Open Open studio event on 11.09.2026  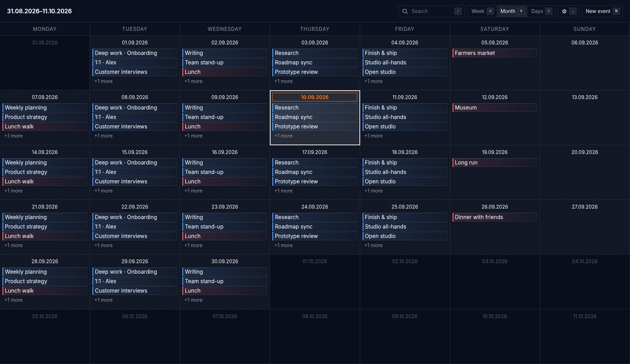click(405, 126)
